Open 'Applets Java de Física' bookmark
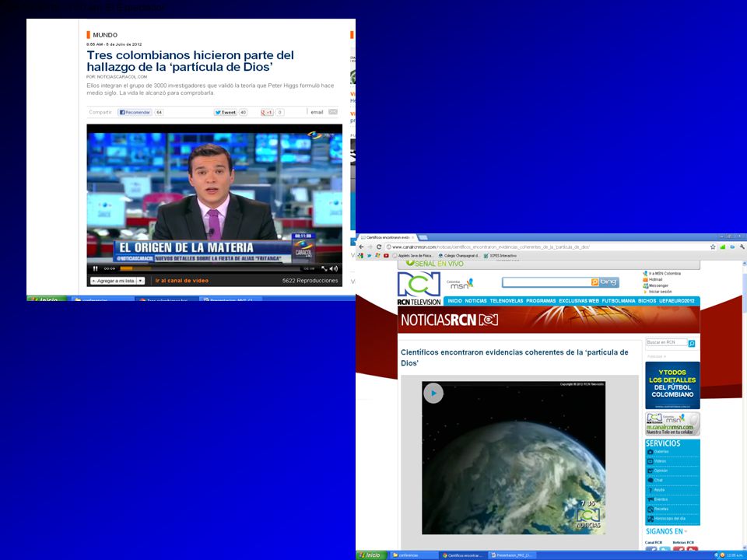 click(413, 256)
